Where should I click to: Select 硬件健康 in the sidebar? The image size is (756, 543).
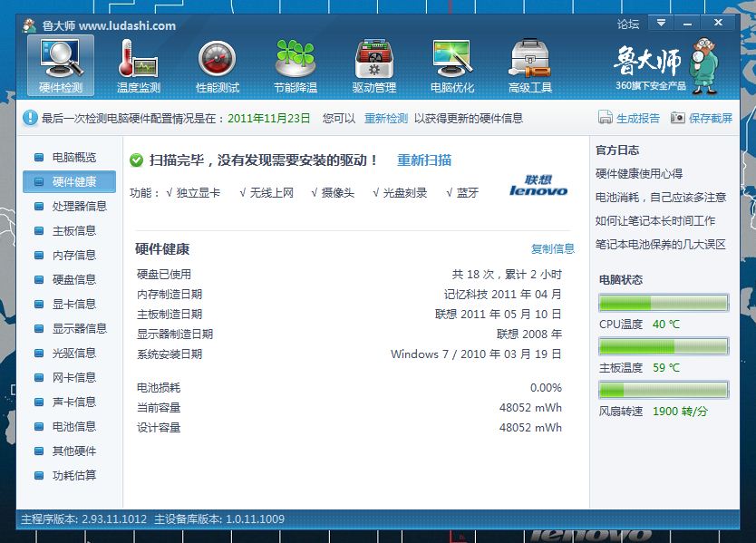tap(70, 182)
